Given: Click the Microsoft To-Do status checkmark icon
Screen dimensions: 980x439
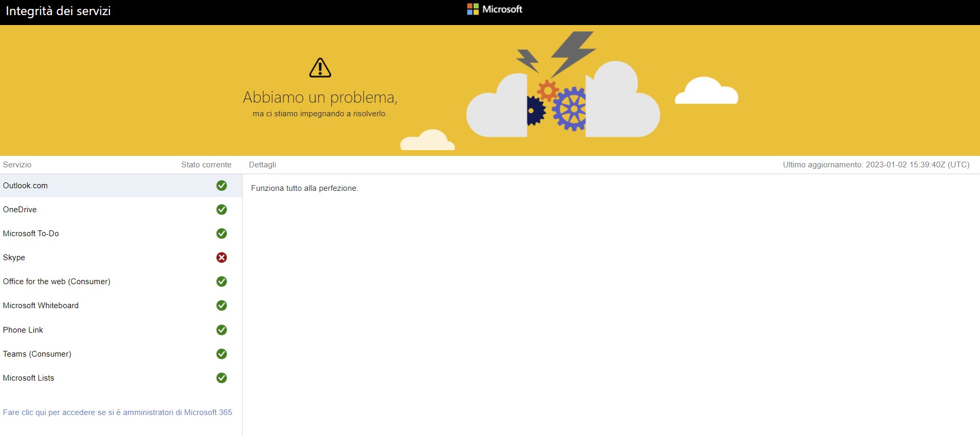Looking at the screenshot, I should [x=222, y=234].
